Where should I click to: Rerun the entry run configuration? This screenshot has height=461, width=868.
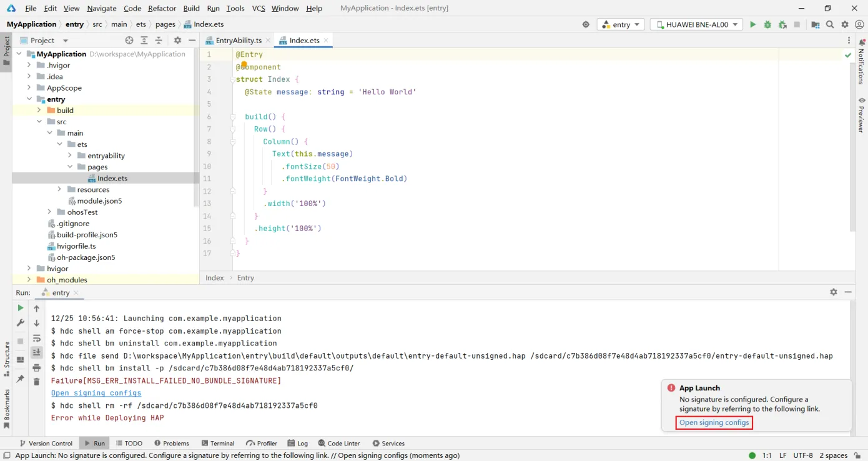20,308
